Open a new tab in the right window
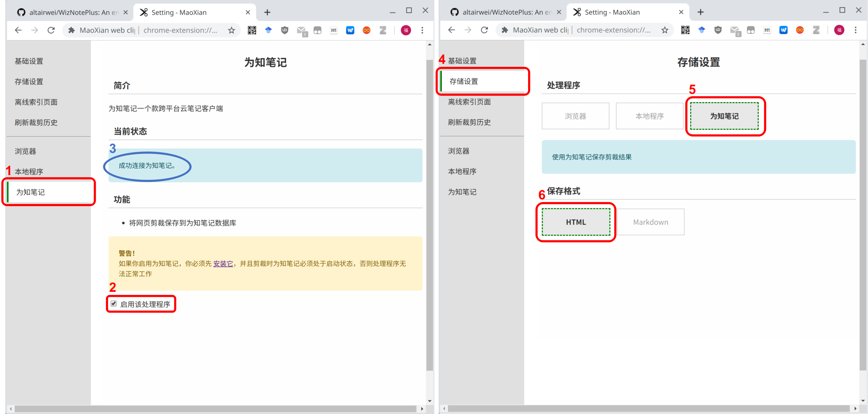Image resolution: width=868 pixels, height=414 pixels. click(701, 12)
